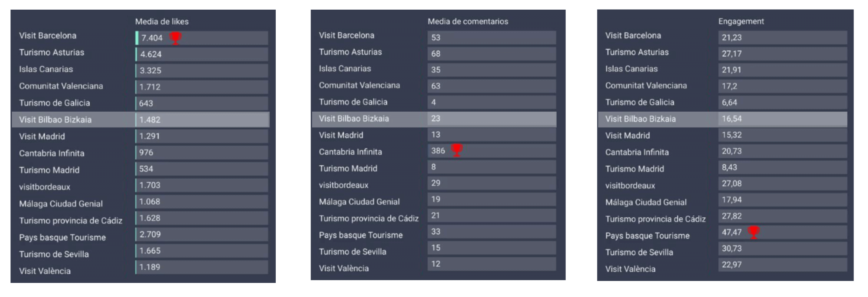This screenshot has width=868, height=297.
Task: Click Visit València label in comments table
Action: click(344, 268)
